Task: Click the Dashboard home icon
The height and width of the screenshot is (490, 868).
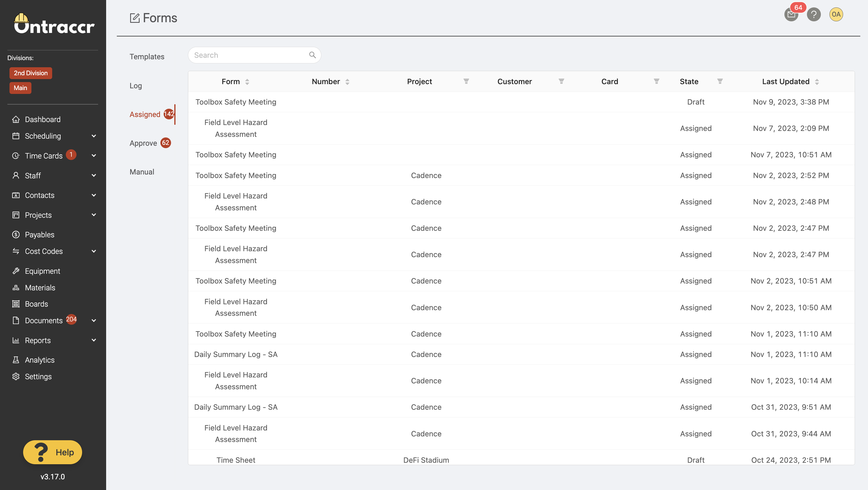Action: [x=16, y=119]
